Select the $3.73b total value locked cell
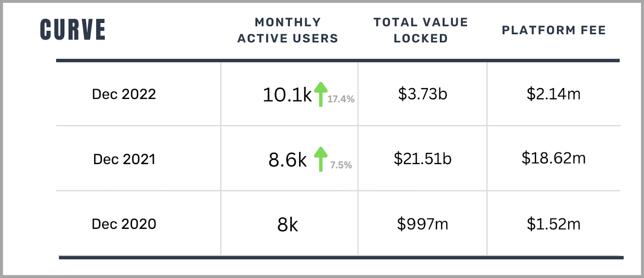Image resolution: width=644 pixels, height=278 pixels. [423, 94]
